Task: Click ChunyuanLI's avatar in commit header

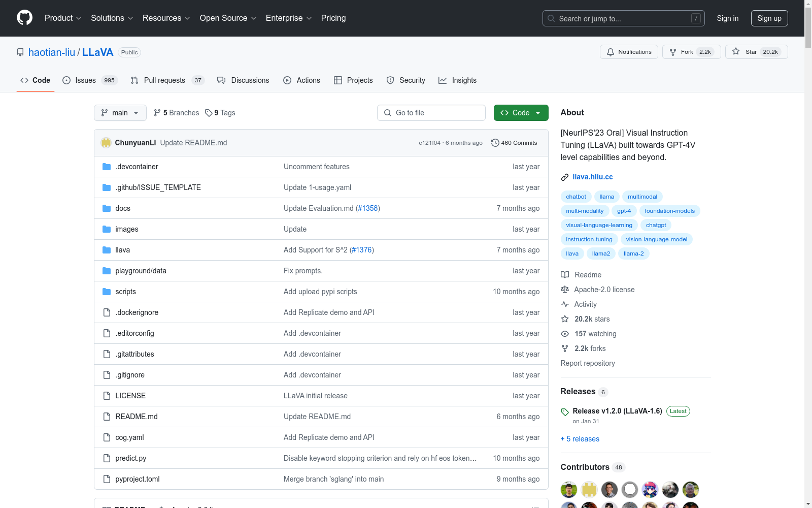Action: [x=106, y=143]
